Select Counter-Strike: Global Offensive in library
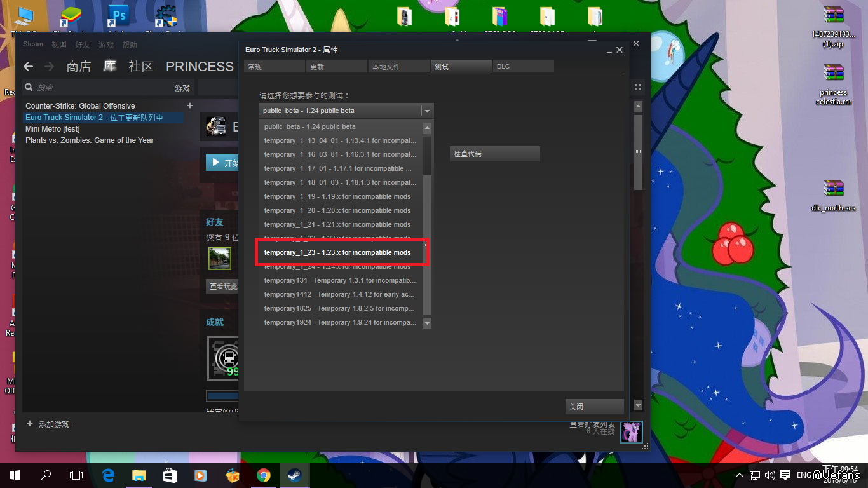Viewport: 868px width, 488px height. click(x=80, y=106)
